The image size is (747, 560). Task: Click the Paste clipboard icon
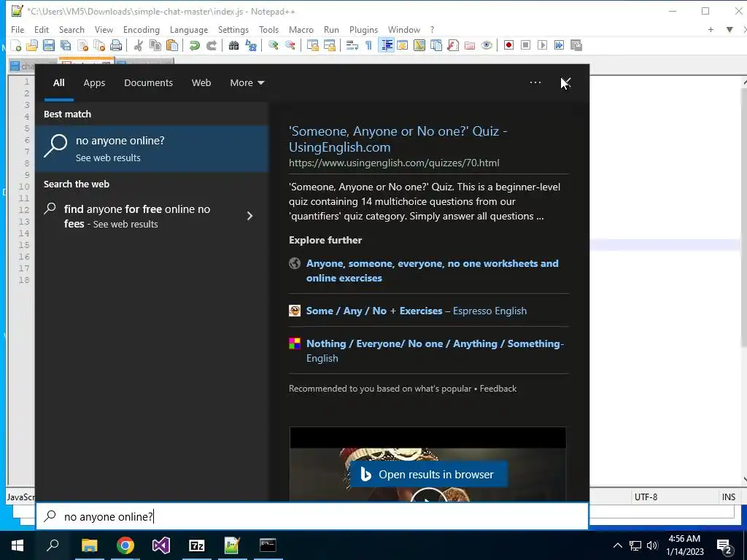172,45
